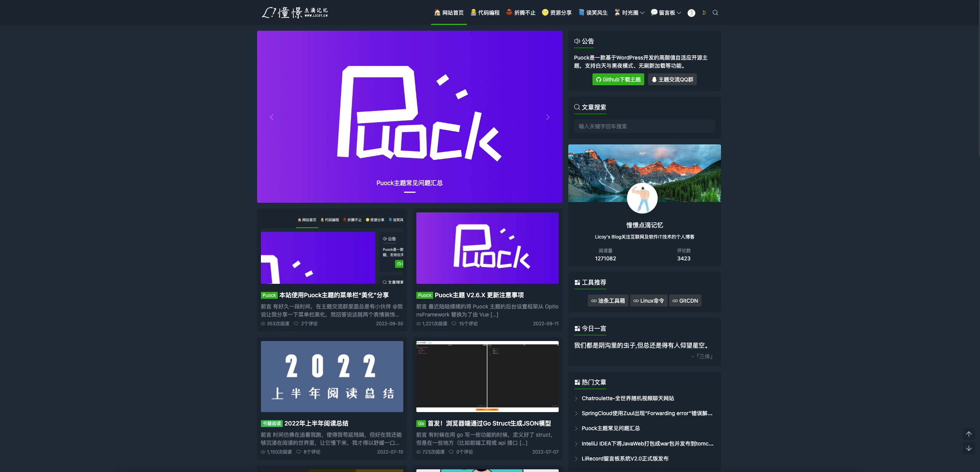Open the 代码编程 menu item
Viewport: 980px width, 472px height.
click(485, 13)
